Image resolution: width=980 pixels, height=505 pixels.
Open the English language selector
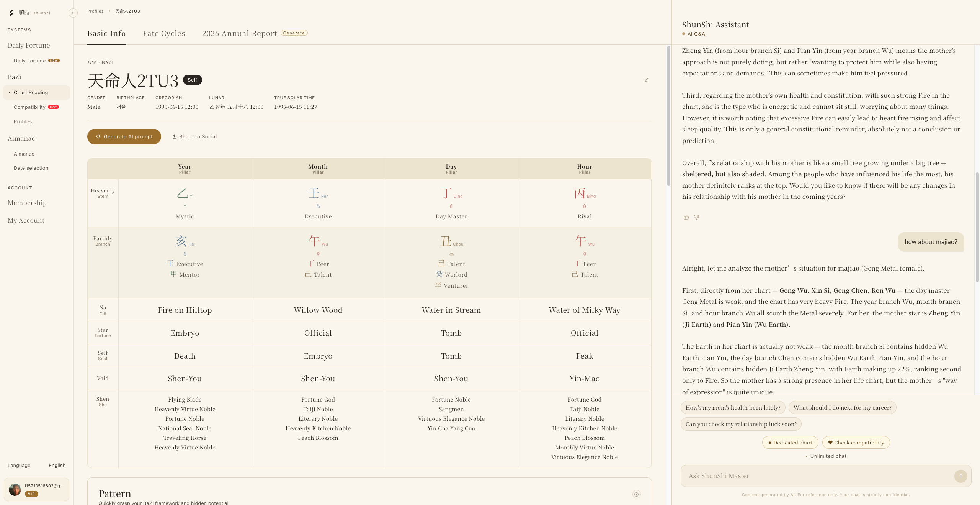(57, 465)
